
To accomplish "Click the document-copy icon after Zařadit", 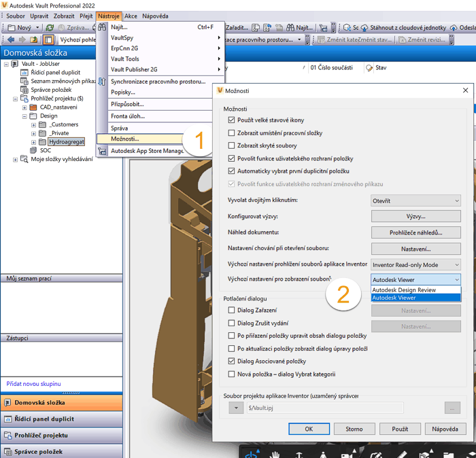I will coord(256,28).
